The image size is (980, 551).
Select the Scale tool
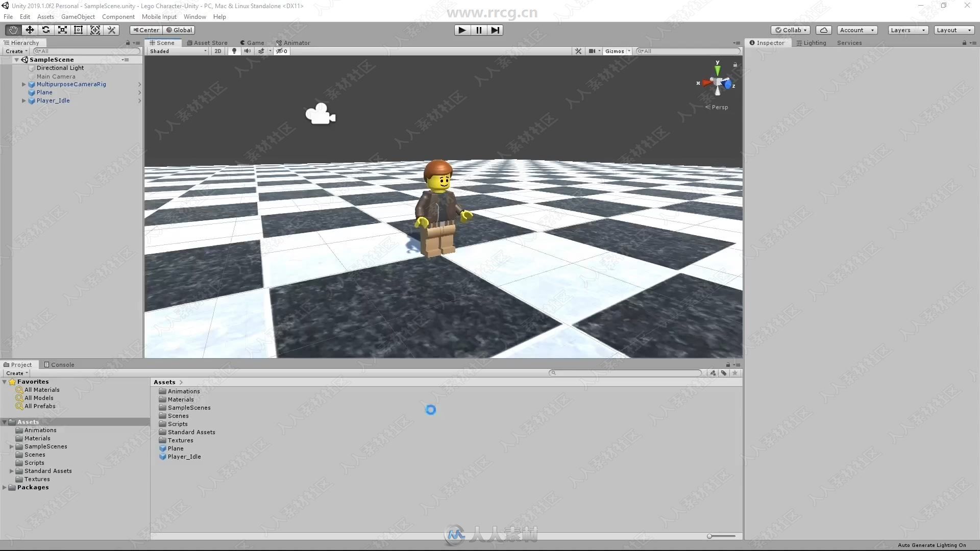[x=62, y=30]
